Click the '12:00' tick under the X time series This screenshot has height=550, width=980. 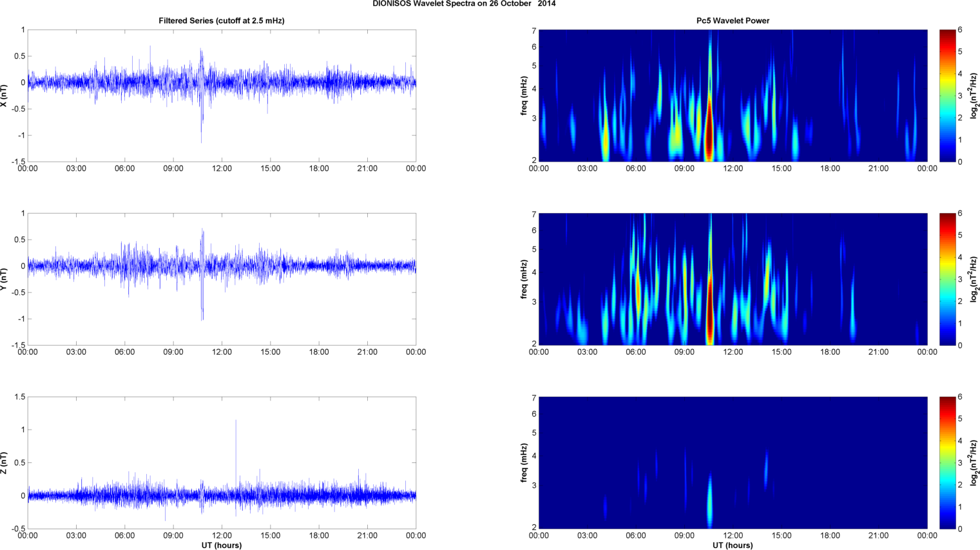(222, 169)
